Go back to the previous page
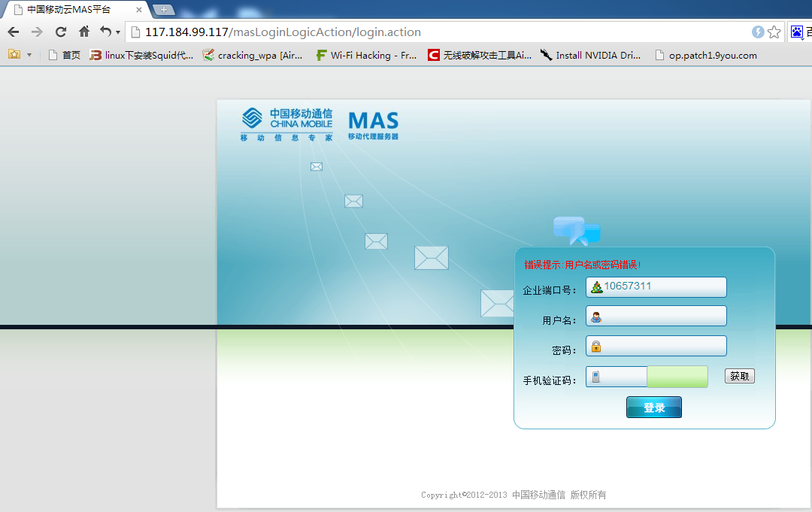The height and width of the screenshot is (512, 812). click(14, 32)
